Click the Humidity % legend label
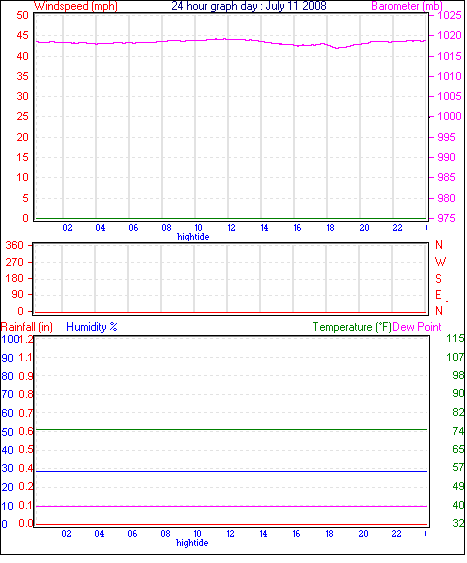The image size is (467, 563). tap(92, 327)
